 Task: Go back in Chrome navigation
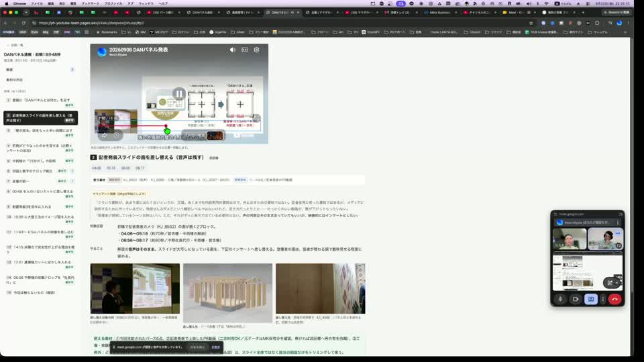(6, 23)
